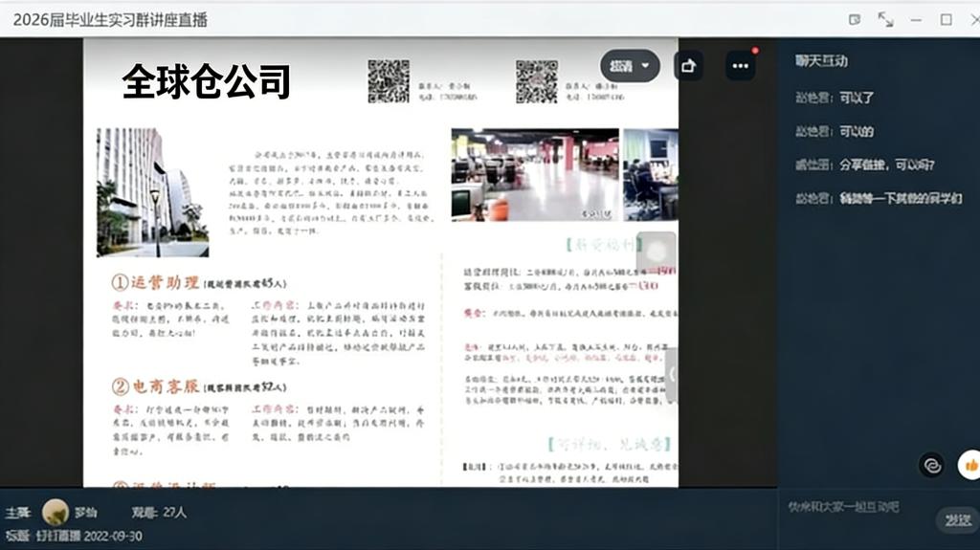Click the orange thumbs-up like button
Screen dimensions: 980x550
pos(969,465)
